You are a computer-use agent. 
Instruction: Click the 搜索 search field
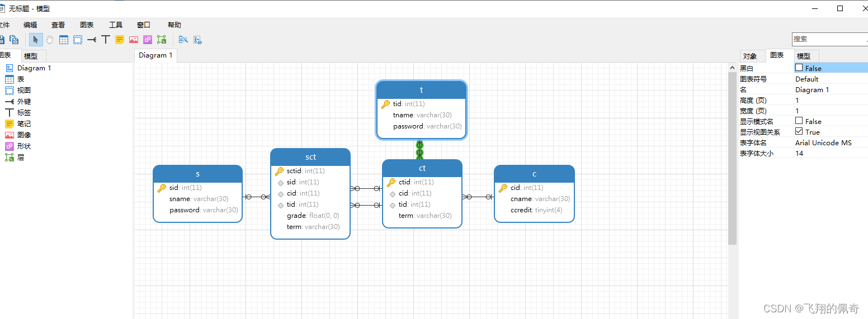click(830, 39)
